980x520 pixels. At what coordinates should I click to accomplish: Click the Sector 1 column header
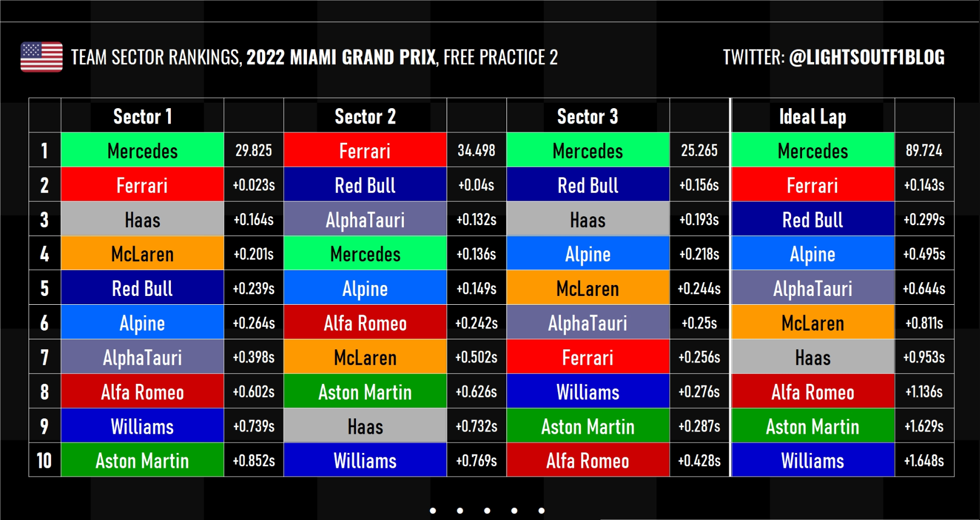tap(142, 116)
